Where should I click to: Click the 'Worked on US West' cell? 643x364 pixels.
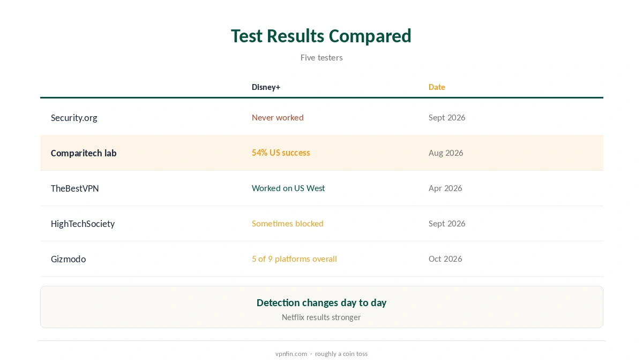pos(288,188)
